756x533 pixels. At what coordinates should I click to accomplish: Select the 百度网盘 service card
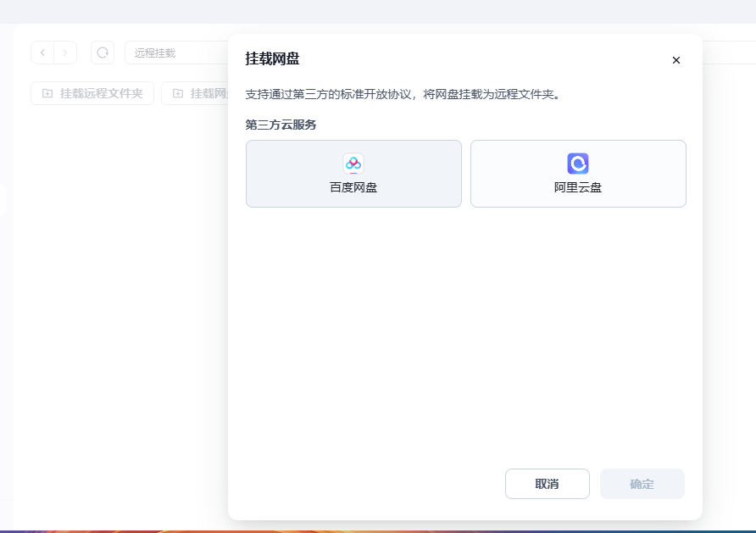pos(353,174)
